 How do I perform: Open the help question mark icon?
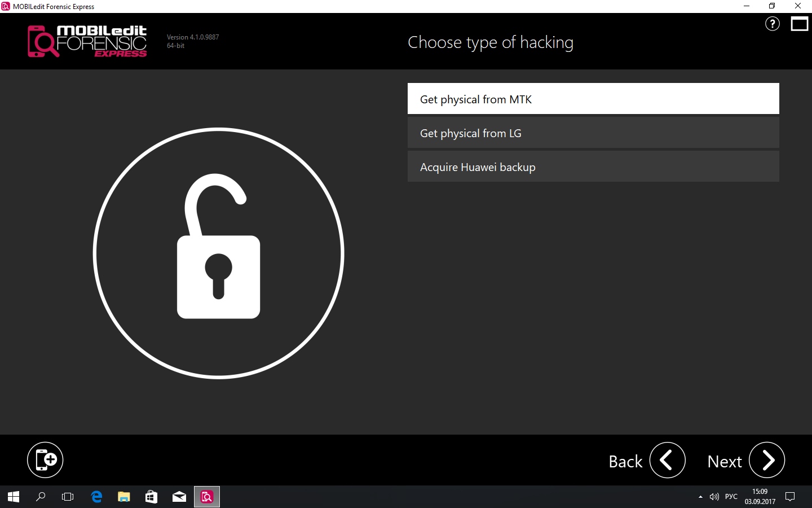(772, 24)
